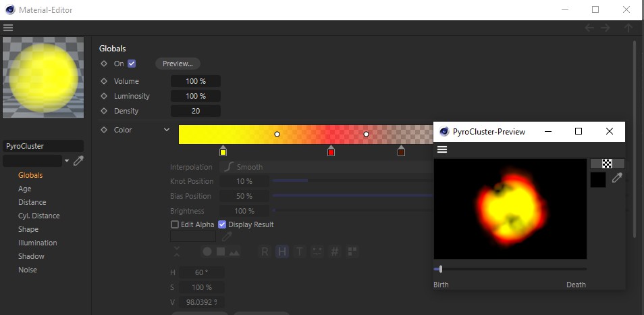Click the H 60° hue field
Screen dimensions: 644x315
click(202, 272)
